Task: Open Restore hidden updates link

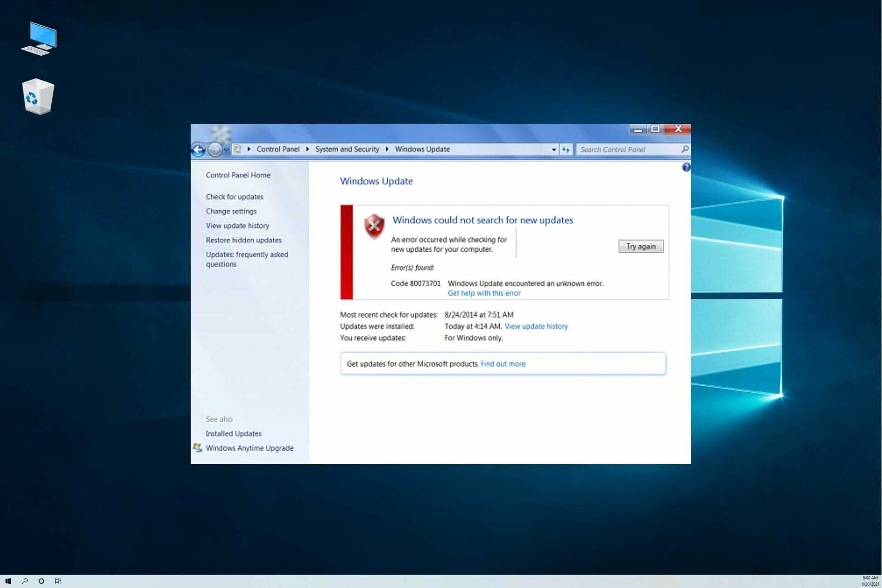Action: (243, 240)
